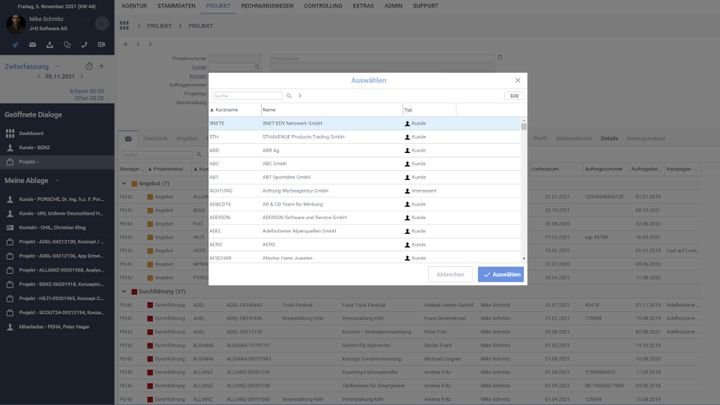This screenshot has width=720, height=405.
Task: Click the Abbrechen button
Action: [x=450, y=274]
